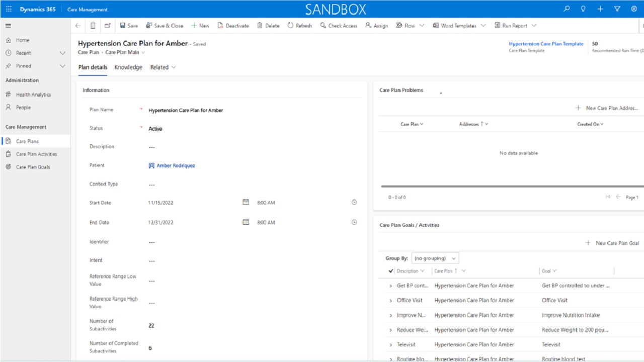Click the Flow command button
Screen dimensions: 644x362
coord(406,26)
